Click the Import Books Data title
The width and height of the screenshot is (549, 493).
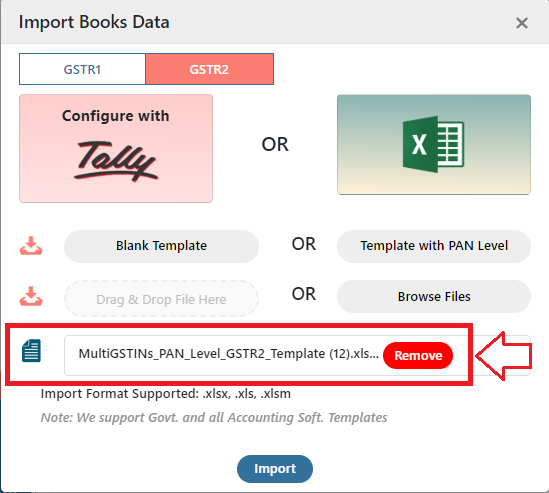click(x=94, y=22)
